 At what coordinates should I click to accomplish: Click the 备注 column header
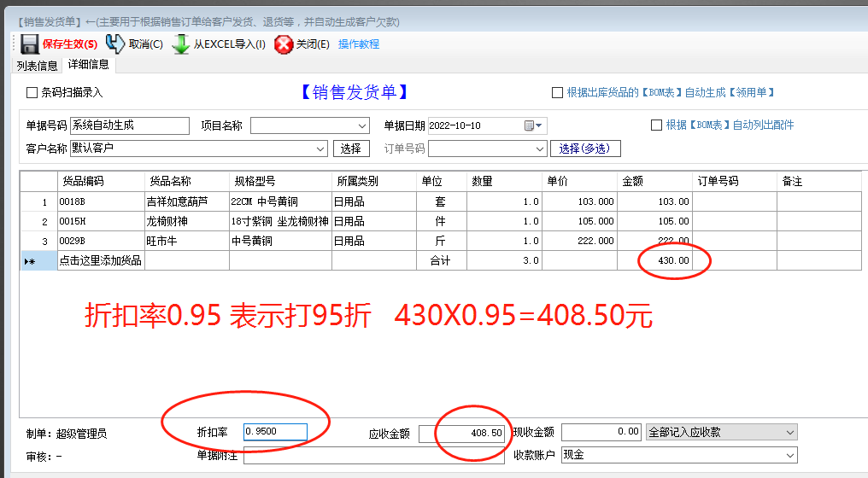pos(818,182)
